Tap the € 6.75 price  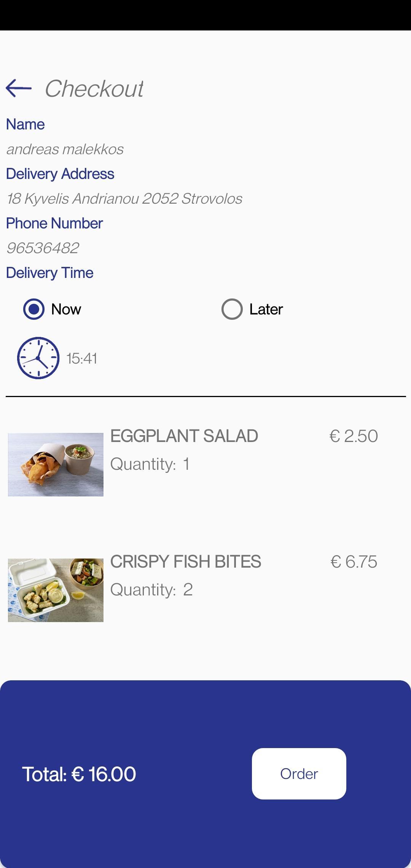coord(354,562)
